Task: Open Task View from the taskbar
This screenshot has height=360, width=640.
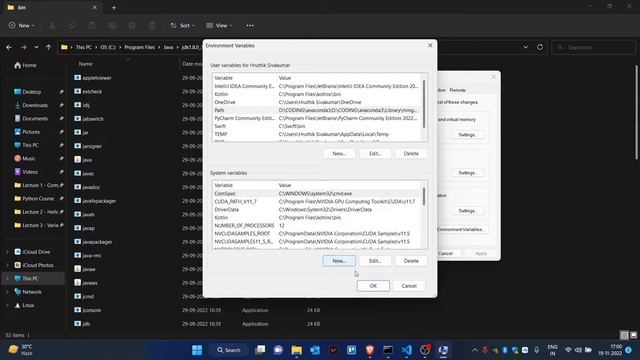Action: click(x=260, y=350)
